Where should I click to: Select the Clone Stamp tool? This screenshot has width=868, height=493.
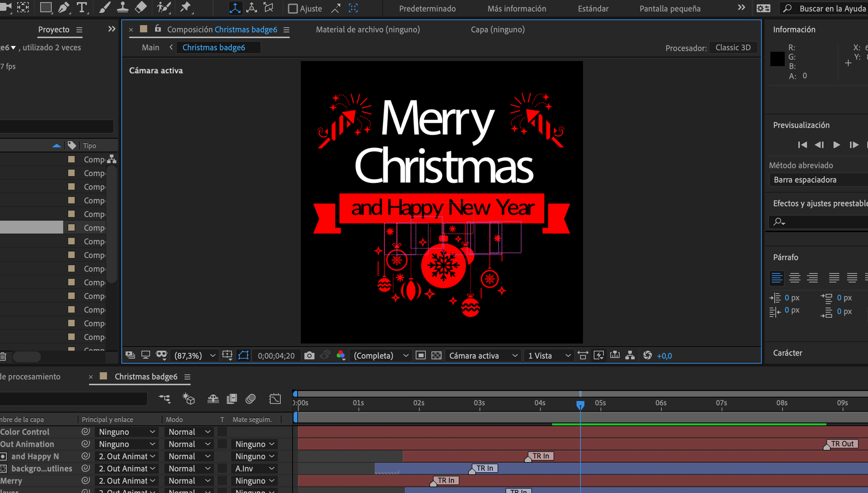click(x=122, y=8)
